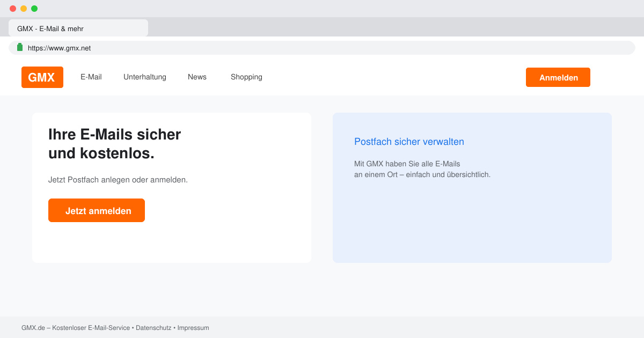
Task: Open the Postfach sicher verwalten link
Action: point(409,142)
